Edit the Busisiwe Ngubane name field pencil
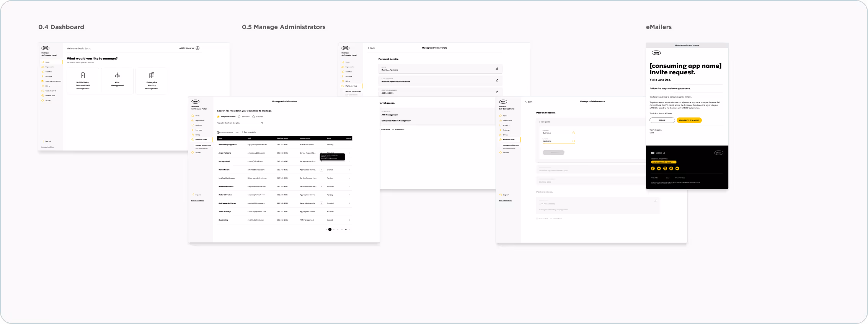The width and height of the screenshot is (868, 324). click(x=497, y=69)
